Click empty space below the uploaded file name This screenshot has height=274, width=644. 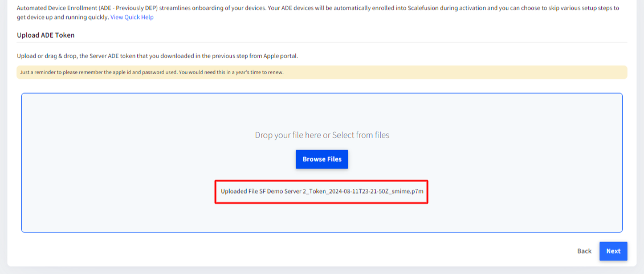[322, 218]
